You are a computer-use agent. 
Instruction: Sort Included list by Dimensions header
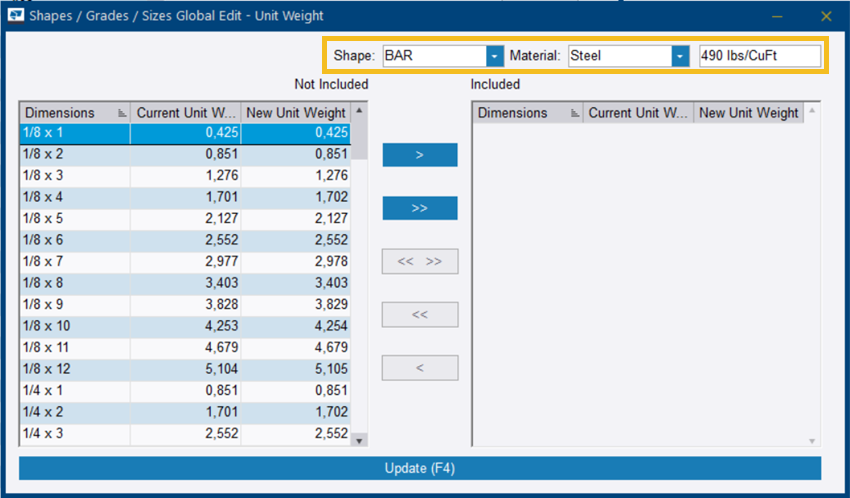527,113
